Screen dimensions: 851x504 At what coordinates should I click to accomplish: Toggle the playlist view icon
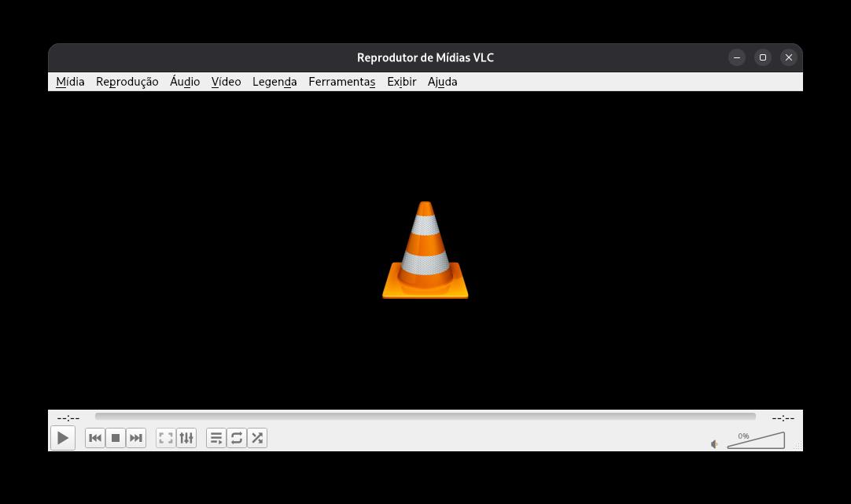pos(216,438)
